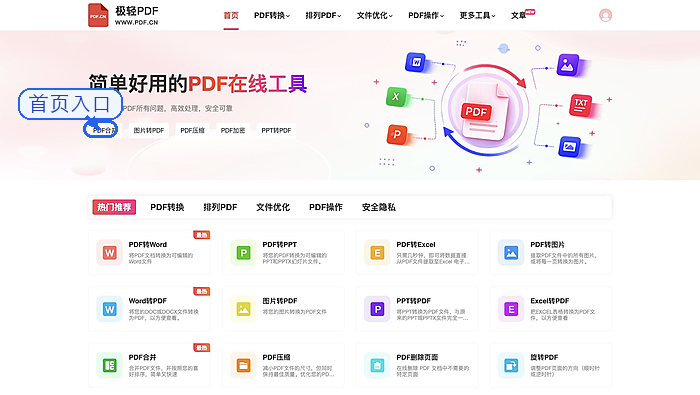Open the PDF合并 card icon
The height and width of the screenshot is (395, 700).
109,366
